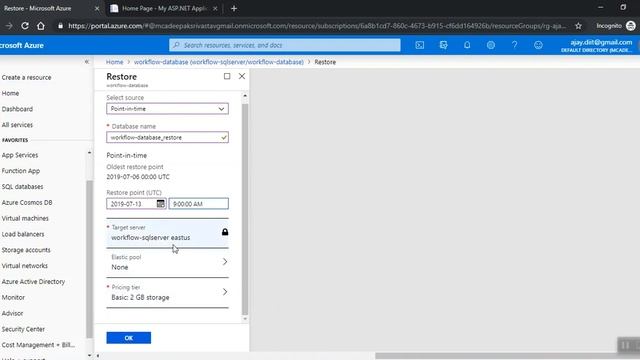Click the Target server lock icon
Viewport: 640px width, 360px height.
click(x=225, y=232)
